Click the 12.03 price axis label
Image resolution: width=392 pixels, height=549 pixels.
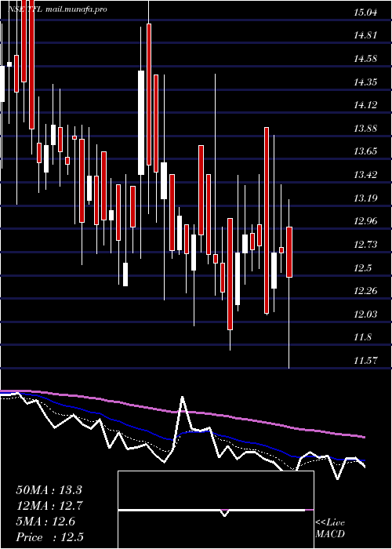(365, 314)
